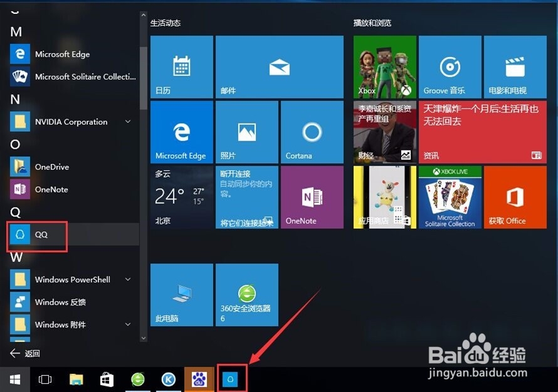Jump to letter W section header
The width and height of the screenshot is (558, 392).
pos(16,257)
